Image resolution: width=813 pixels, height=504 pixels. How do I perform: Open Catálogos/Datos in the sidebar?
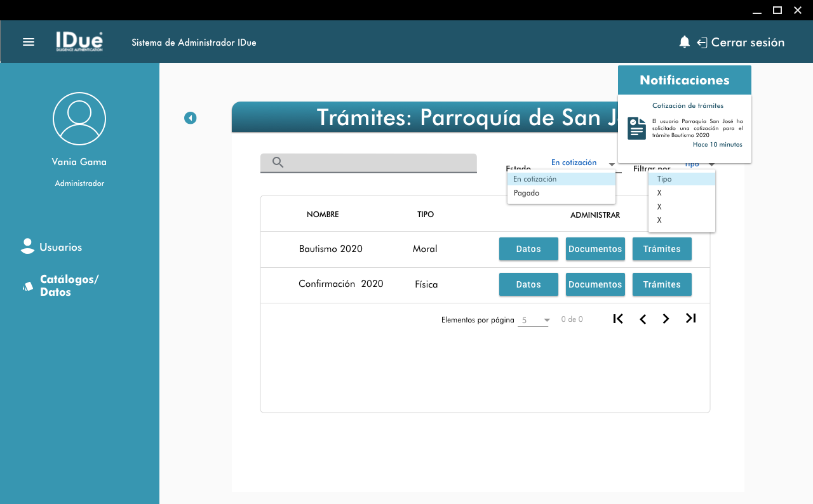pos(69,286)
